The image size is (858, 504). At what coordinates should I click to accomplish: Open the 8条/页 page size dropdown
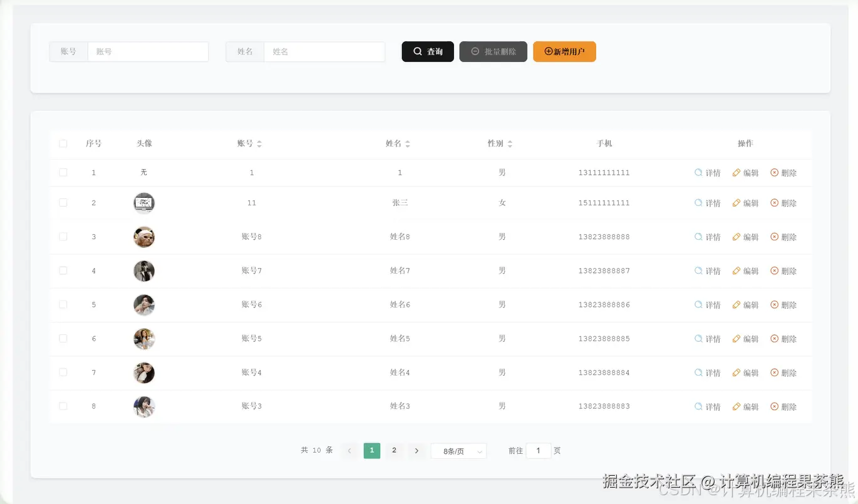(458, 450)
